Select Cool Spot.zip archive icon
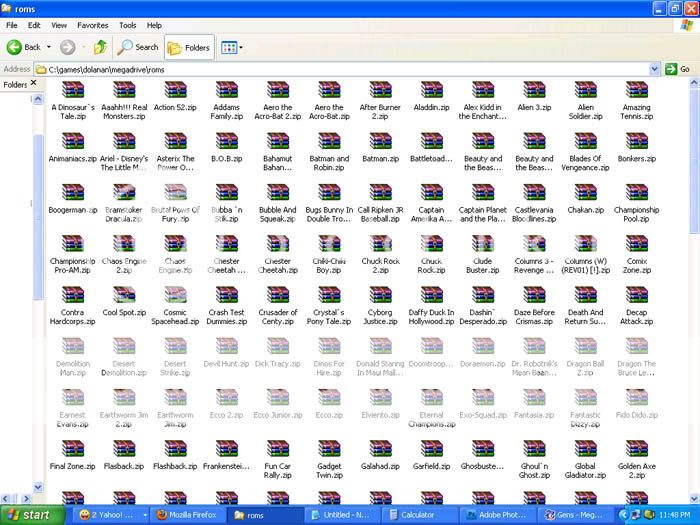 124,295
